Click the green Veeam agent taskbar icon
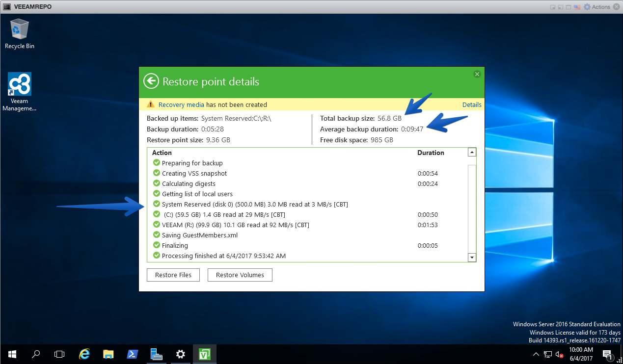The width and height of the screenshot is (623, 364). pyautogui.click(x=205, y=354)
